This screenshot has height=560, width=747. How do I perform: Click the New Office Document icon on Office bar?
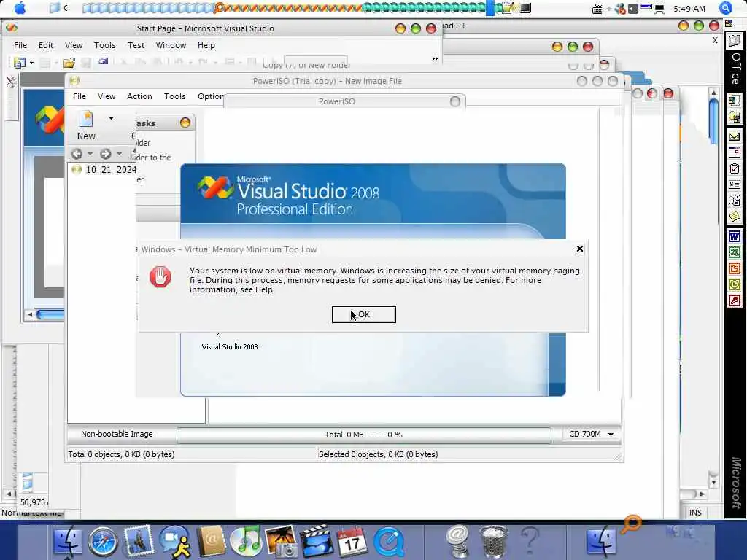point(735,101)
